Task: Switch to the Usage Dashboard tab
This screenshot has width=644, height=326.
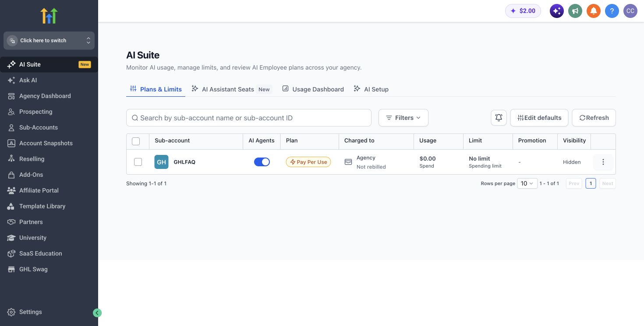Action: click(313, 89)
